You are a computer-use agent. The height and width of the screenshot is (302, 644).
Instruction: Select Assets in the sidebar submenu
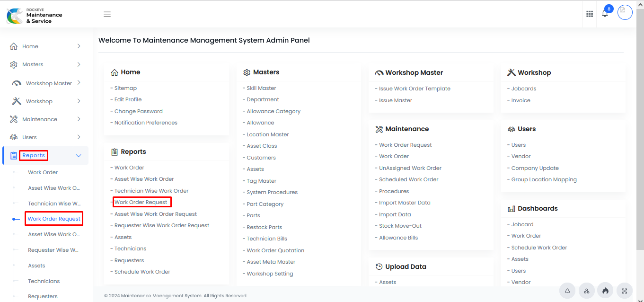(x=36, y=266)
